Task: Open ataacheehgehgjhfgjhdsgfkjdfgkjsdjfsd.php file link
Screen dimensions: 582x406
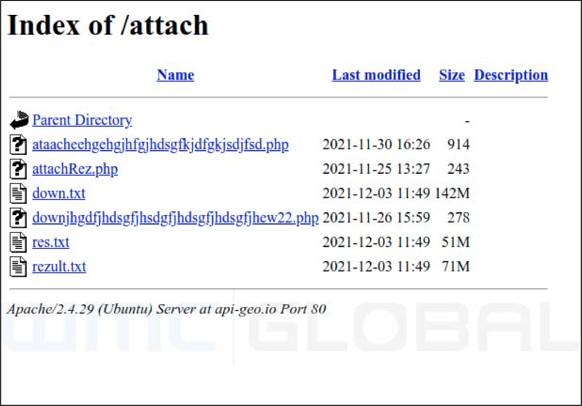Action: pyautogui.click(x=160, y=145)
